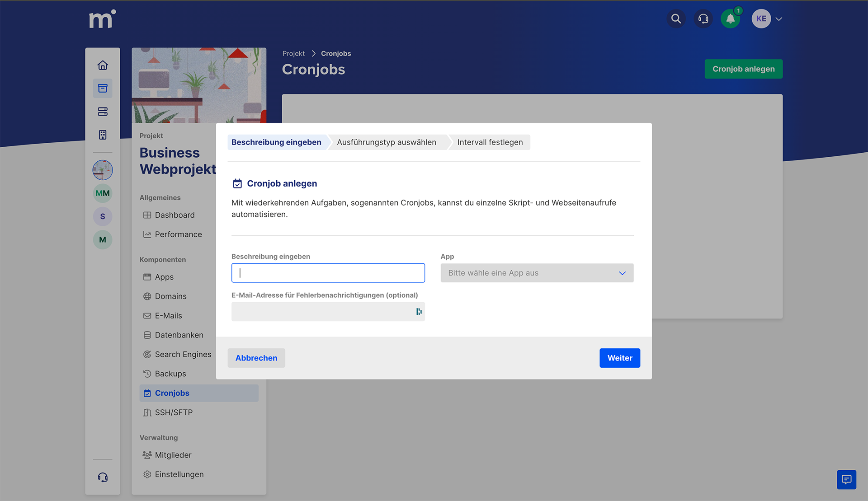This screenshot has width=868, height=501.
Task: Open the chat widget icon bottom right
Action: tap(846, 479)
